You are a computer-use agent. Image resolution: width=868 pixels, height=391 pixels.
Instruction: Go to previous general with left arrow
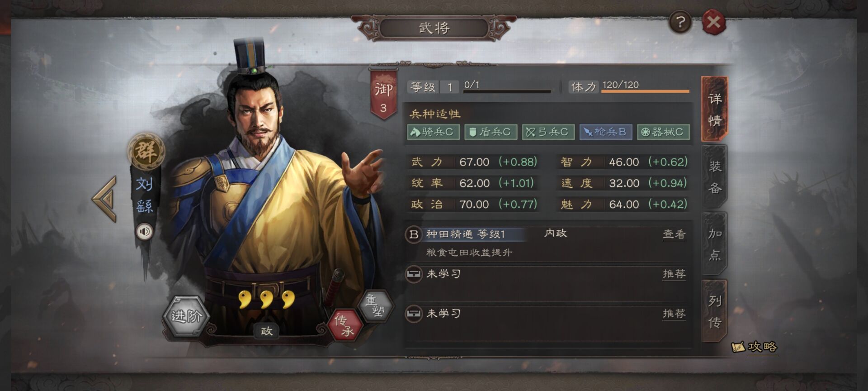tap(105, 199)
